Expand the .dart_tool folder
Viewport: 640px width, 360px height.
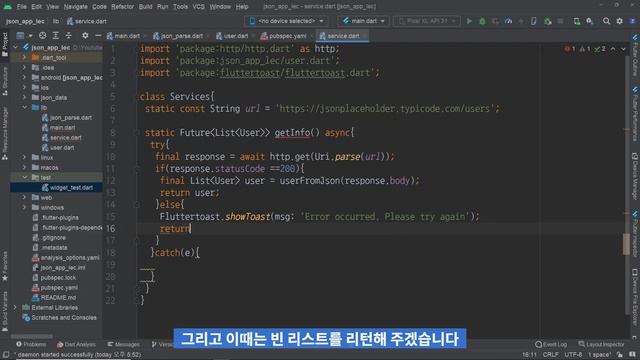click(24, 58)
